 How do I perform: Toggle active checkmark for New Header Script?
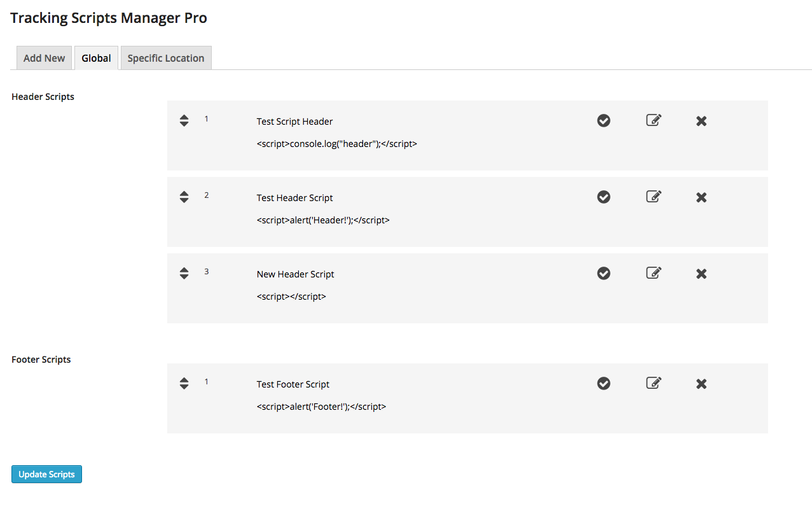[x=604, y=273]
